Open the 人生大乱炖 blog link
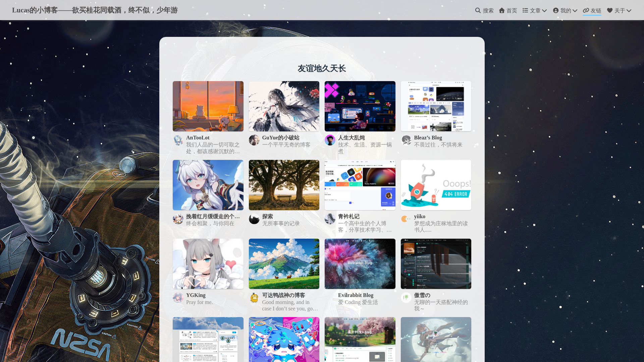Screen dimensions: 644x362 point(351,138)
